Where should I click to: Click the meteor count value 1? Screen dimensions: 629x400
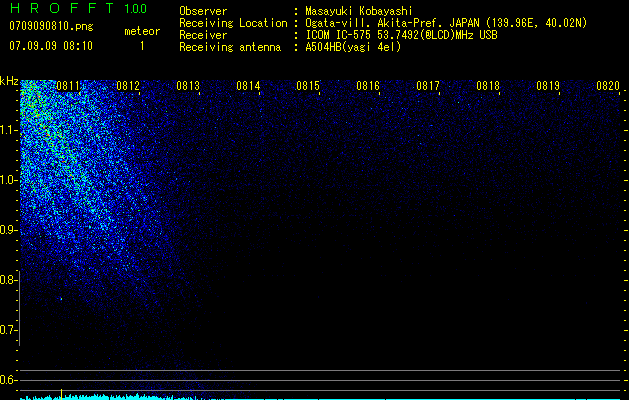click(x=142, y=46)
